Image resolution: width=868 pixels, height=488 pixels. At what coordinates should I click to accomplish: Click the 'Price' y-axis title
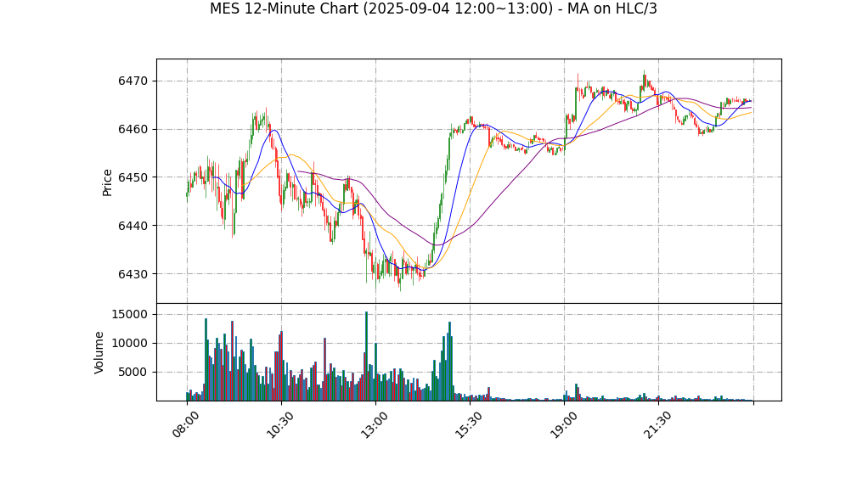(107, 182)
